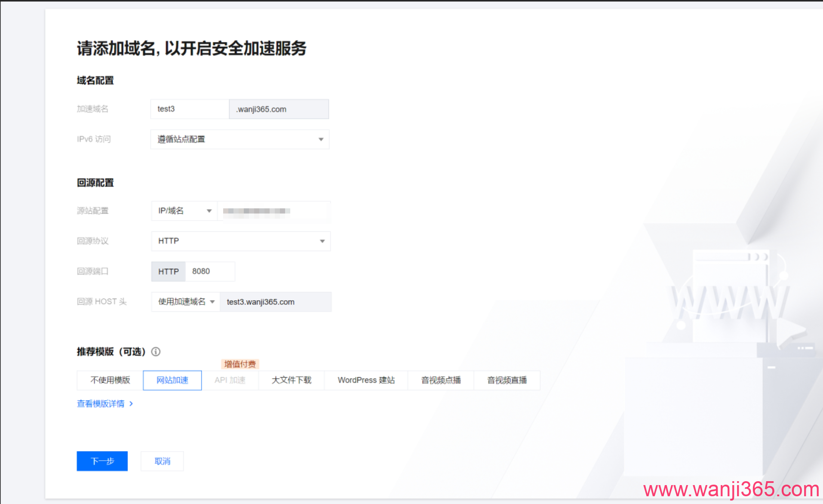Click the disabled API 加速 template
Image resolution: width=823 pixels, height=504 pixels.
tap(230, 380)
